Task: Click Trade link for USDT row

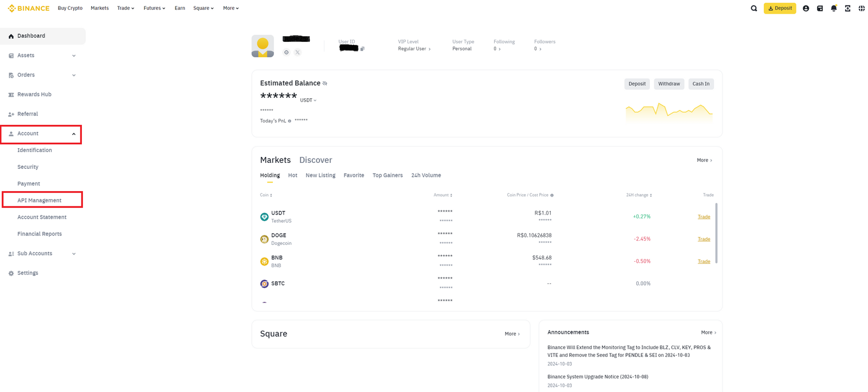Action: 704,217
